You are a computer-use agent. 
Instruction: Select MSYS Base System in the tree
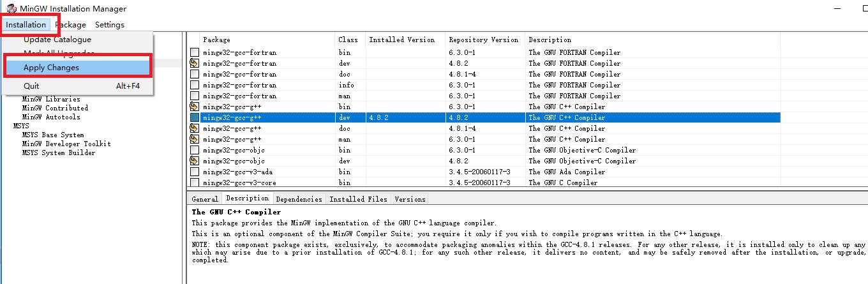[x=53, y=135]
